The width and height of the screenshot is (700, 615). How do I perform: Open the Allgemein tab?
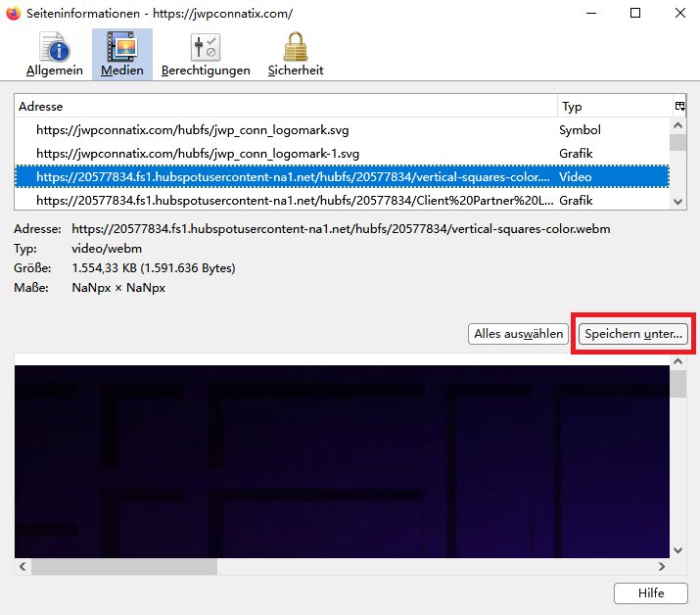[x=55, y=55]
